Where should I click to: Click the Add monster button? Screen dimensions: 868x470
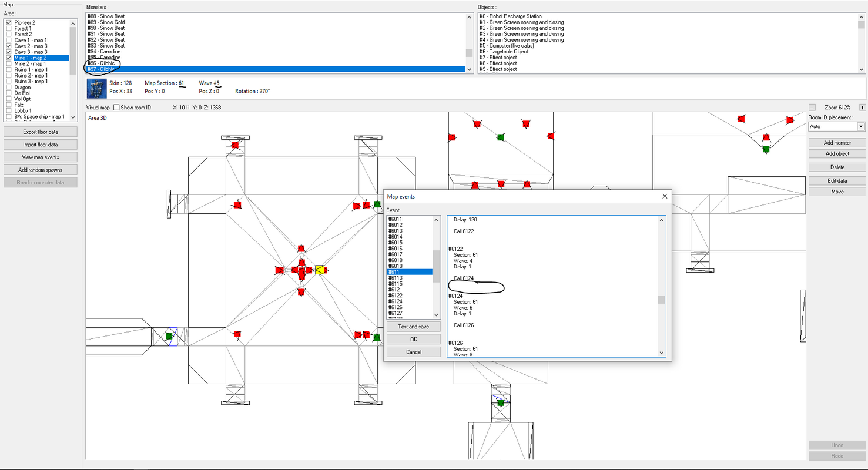(837, 143)
